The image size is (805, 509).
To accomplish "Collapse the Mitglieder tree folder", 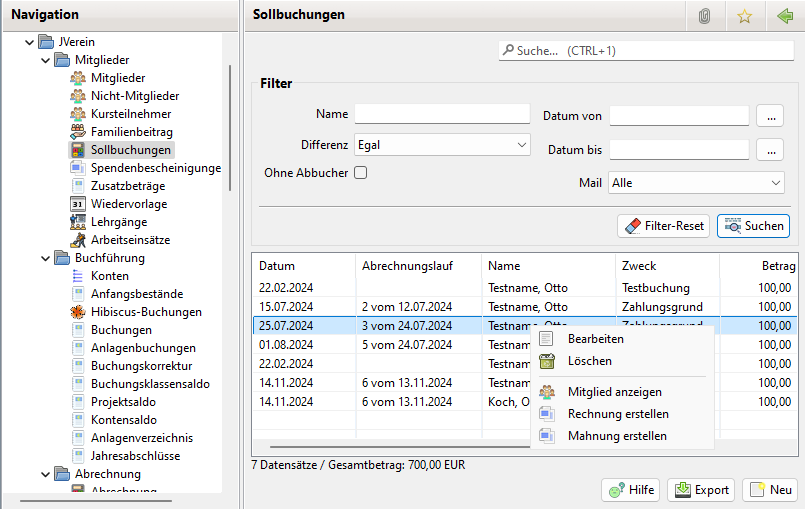I will coord(44,60).
